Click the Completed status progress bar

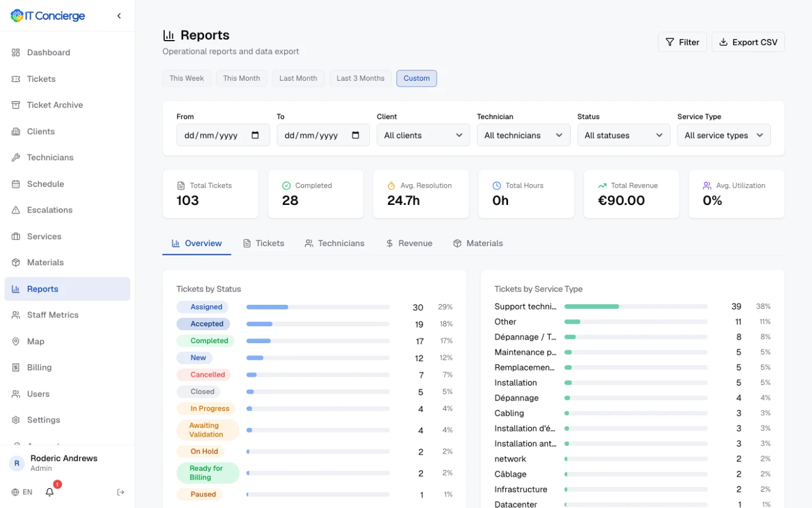318,341
